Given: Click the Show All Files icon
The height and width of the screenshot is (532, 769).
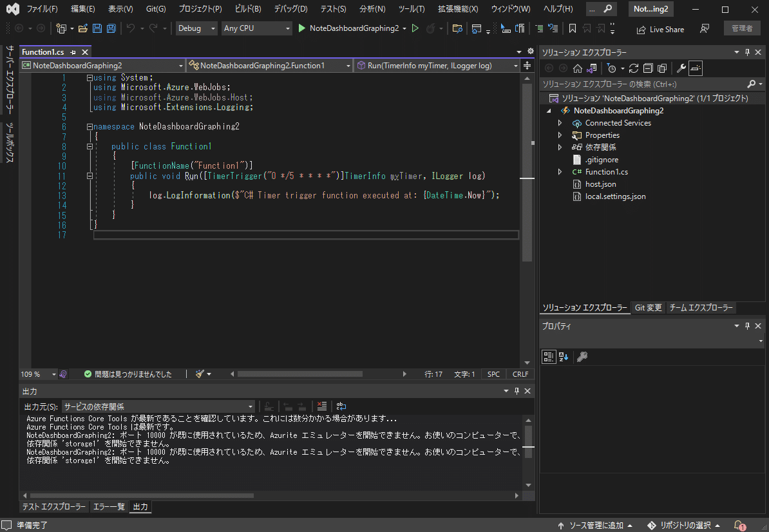Looking at the screenshot, I should point(662,69).
